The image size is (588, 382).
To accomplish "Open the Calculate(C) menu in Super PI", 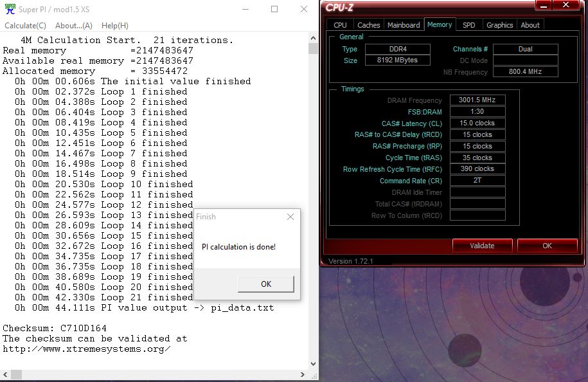I will coord(25,26).
